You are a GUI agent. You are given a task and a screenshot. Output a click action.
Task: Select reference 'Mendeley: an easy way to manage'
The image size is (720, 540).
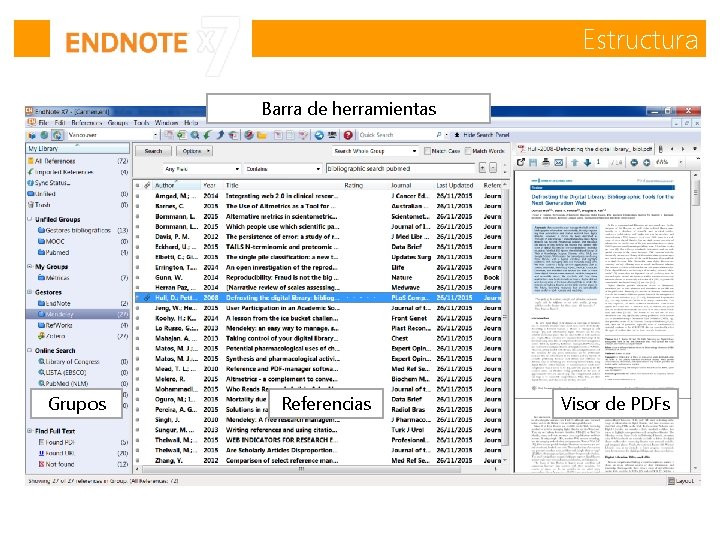click(x=318, y=328)
